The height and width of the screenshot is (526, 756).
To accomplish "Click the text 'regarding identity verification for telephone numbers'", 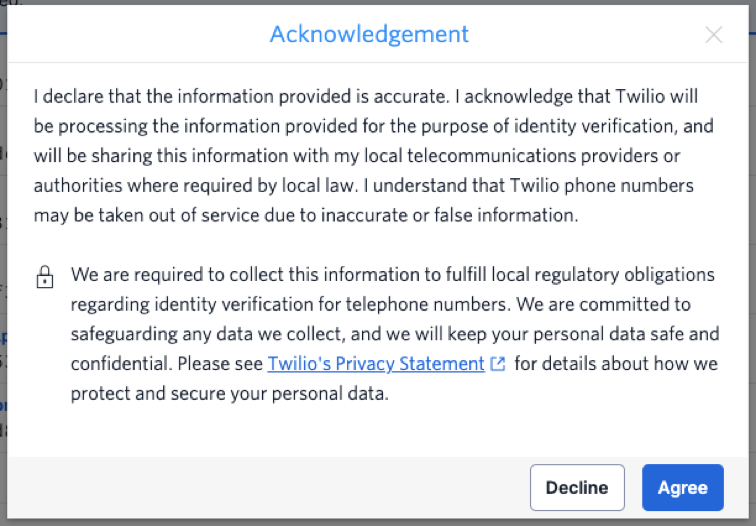I will click(x=289, y=304).
